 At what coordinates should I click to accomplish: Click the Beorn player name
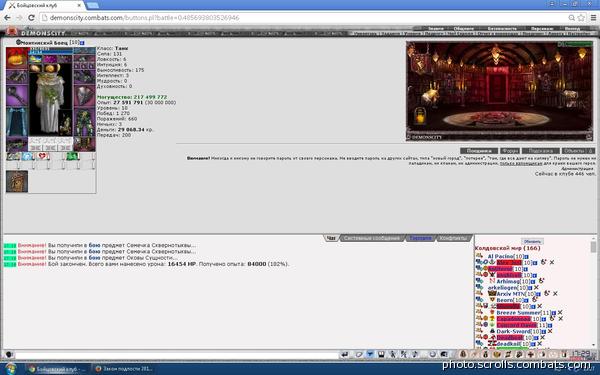click(x=505, y=300)
